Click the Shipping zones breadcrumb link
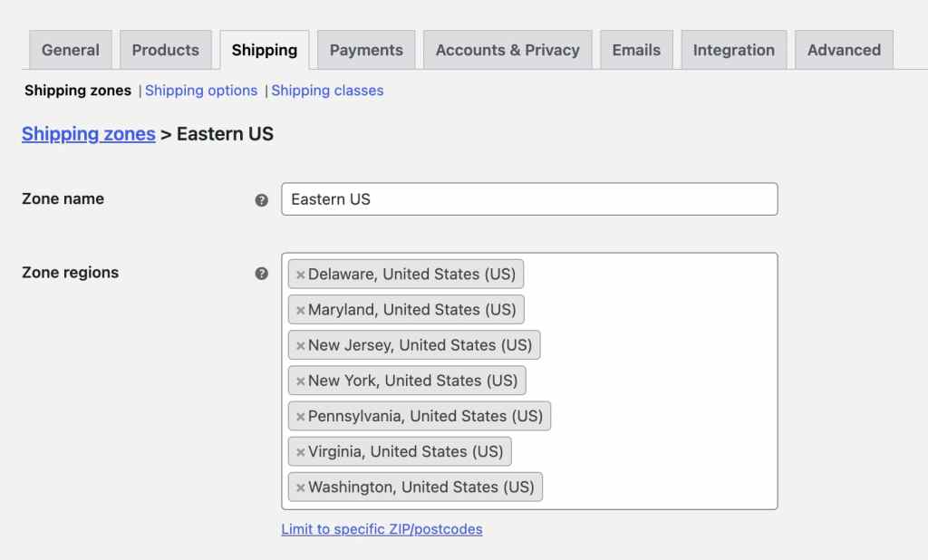 coord(89,134)
